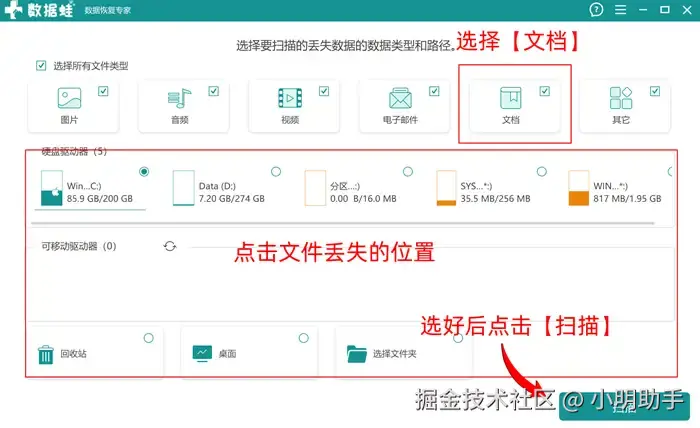Open the hamburger menu in title bar
The image size is (700, 428).
(620, 9)
